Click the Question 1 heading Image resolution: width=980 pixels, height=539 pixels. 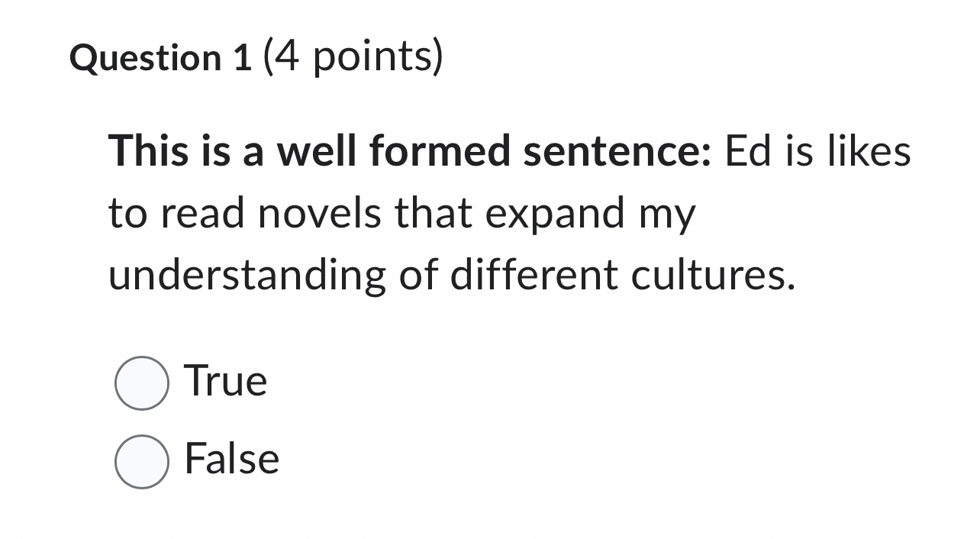coord(159,56)
